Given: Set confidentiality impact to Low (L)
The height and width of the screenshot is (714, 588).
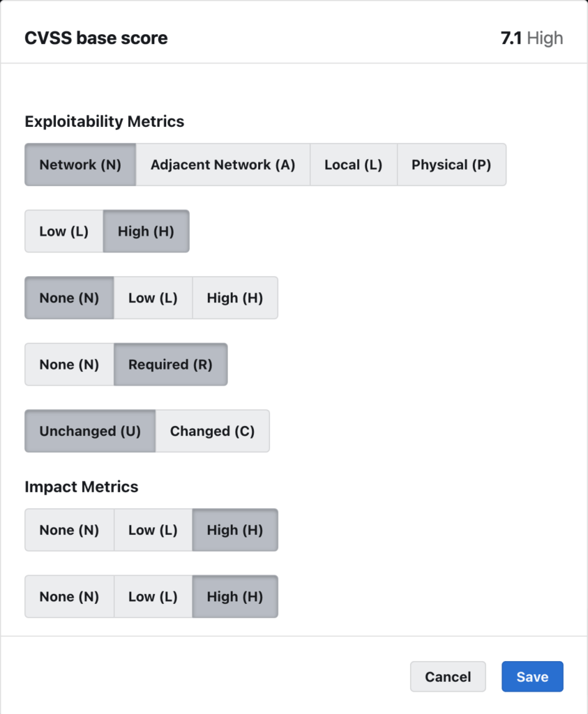Looking at the screenshot, I should (153, 530).
